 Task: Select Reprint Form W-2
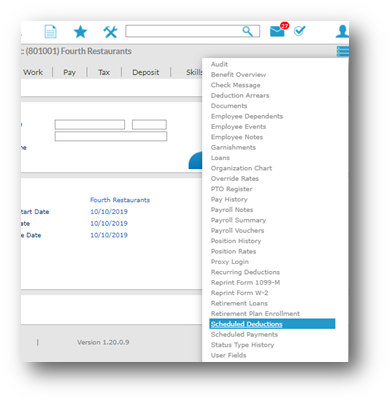[x=239, y=293]
